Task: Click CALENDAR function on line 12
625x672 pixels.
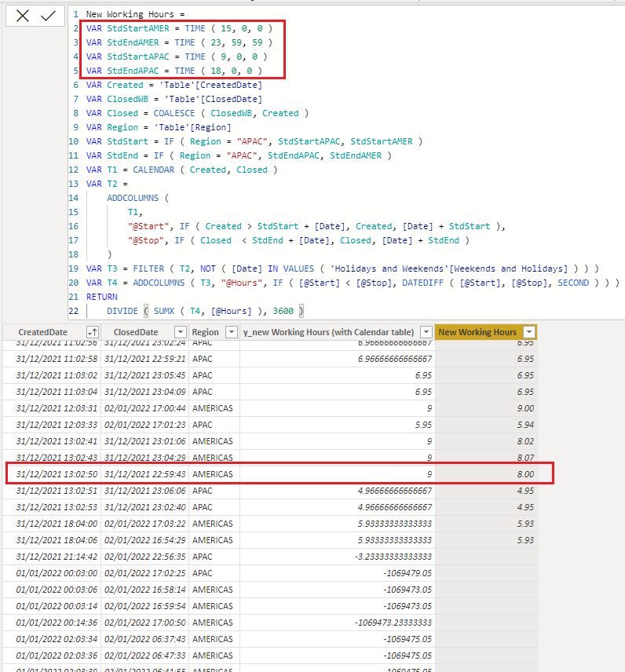Action: point(153,170)
